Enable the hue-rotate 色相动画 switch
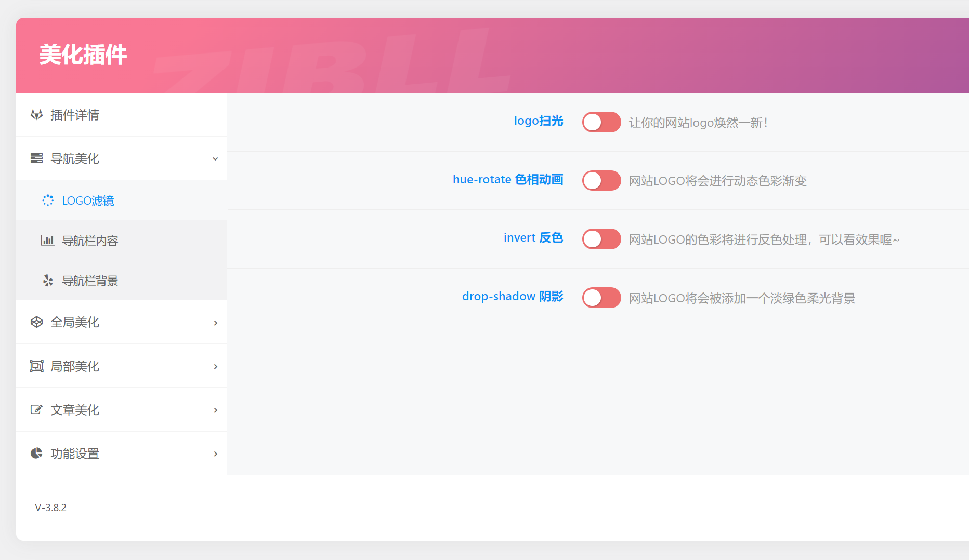This screenshot has width=969, height=560. pyautogui.click(x=601, y=181)
